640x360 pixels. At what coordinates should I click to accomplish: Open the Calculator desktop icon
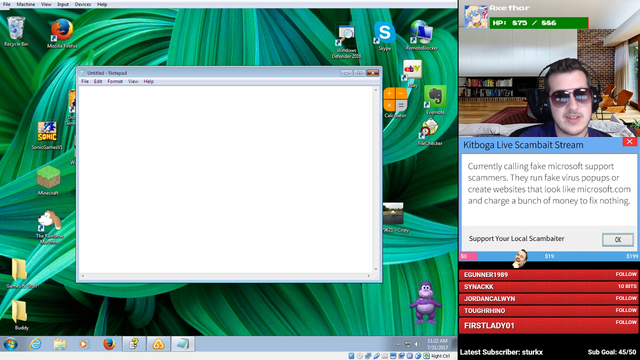(x=395, y=103)
